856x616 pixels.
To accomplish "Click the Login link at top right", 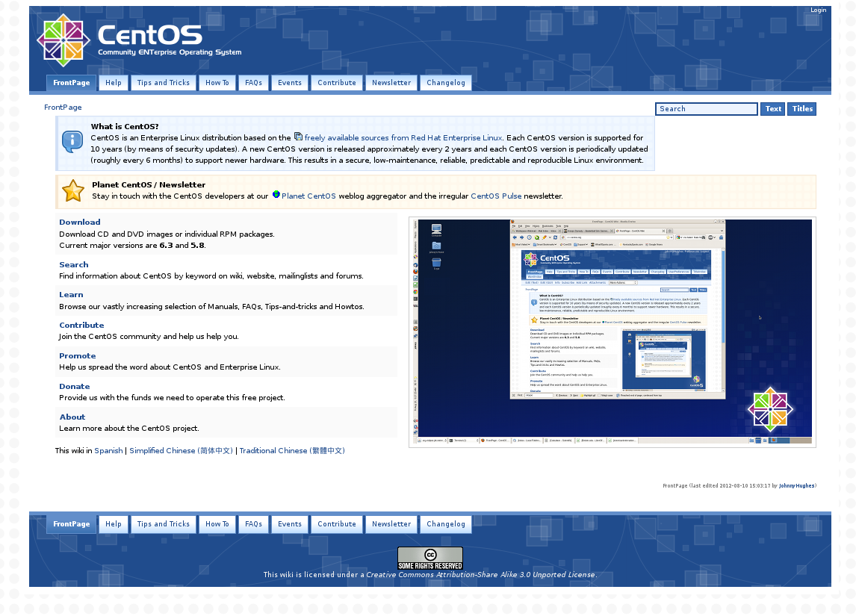I will point(818,10).
